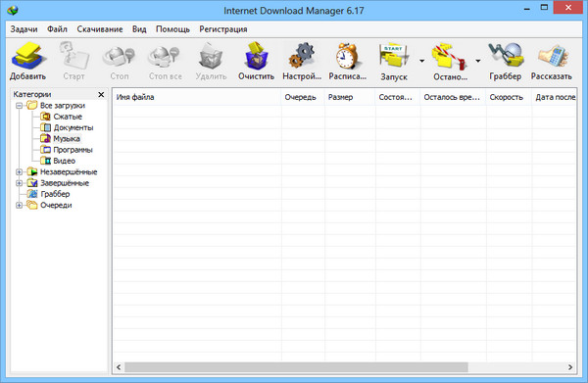Select the Очереди tree node
The height and width of the screenshot is (383, 588).
click(49, 205)
